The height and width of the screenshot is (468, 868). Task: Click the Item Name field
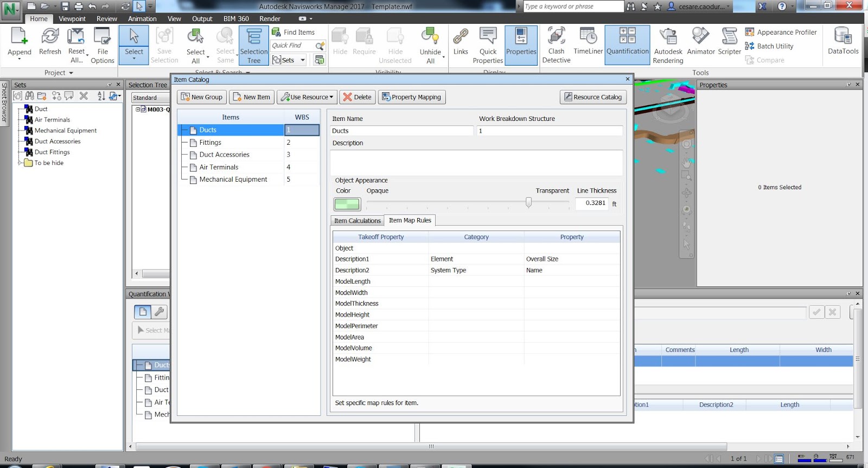tap(401, 131)
